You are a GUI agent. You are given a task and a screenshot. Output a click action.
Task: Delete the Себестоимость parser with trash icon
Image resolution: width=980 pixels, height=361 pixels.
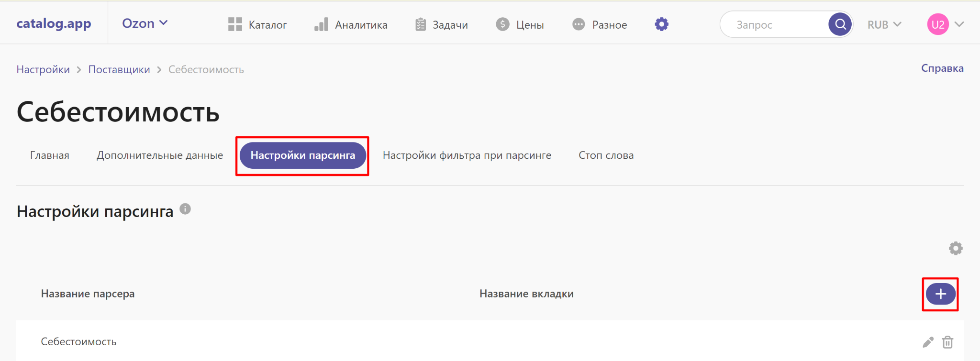click(x=947, y=342)
